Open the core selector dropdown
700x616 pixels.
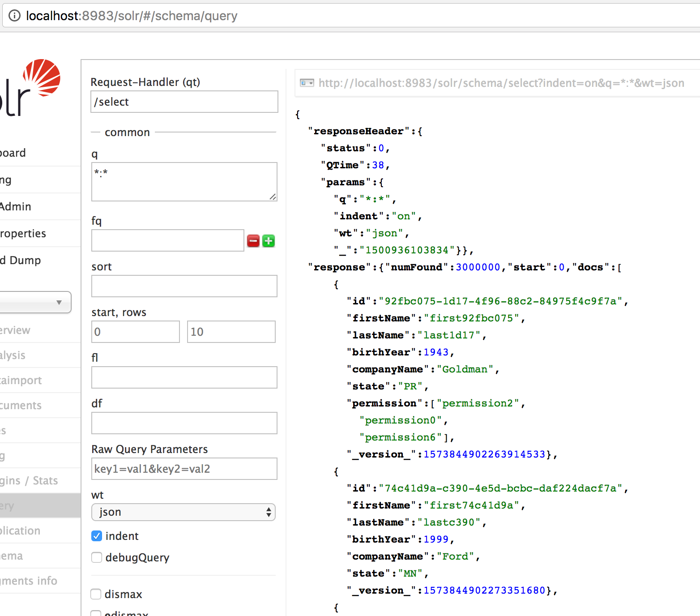36,302
